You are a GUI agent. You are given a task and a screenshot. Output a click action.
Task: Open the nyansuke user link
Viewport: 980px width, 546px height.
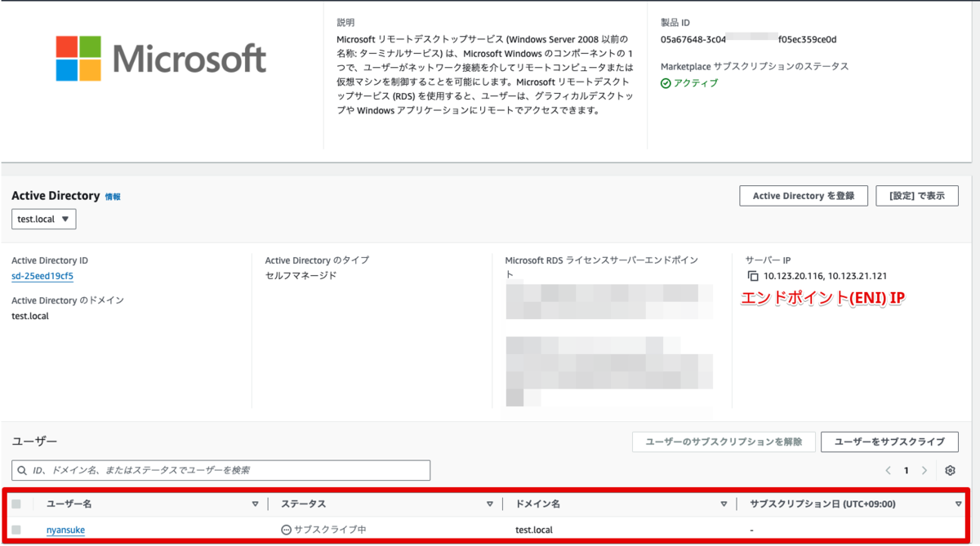65,530
